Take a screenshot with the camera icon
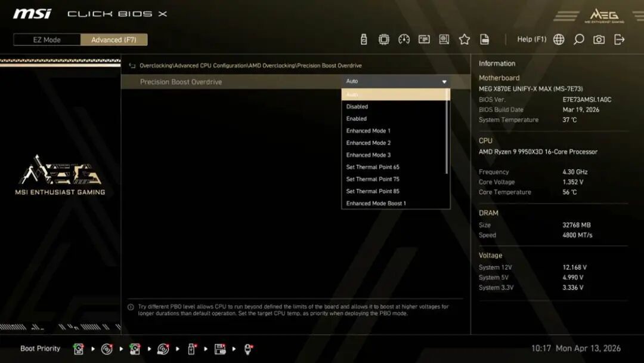644x363 pixels. (x=599, y=39)
